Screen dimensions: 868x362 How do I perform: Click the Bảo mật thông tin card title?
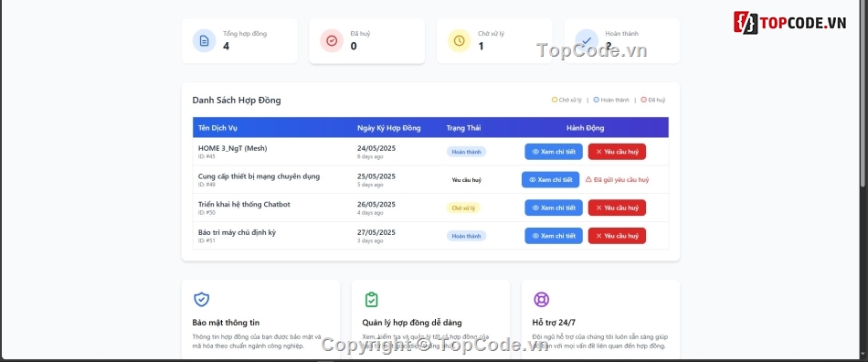click(226, 322)
